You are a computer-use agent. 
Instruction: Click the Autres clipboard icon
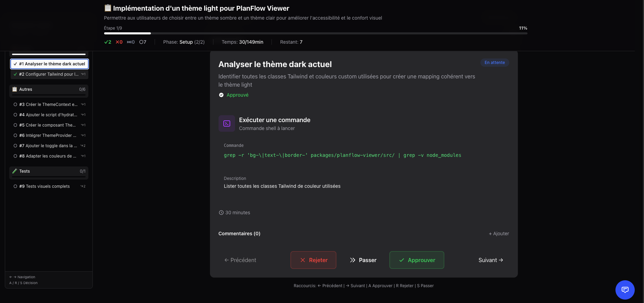15,89
